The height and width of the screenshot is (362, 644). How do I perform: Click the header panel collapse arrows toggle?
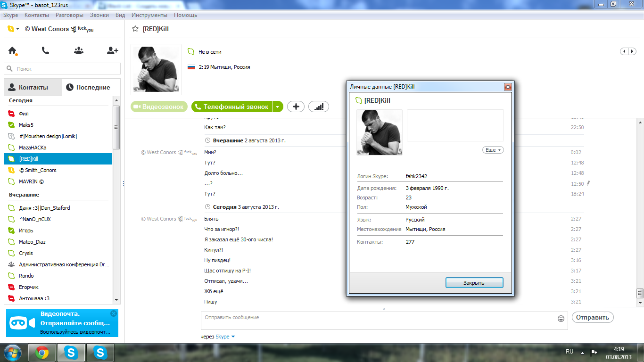627,51
